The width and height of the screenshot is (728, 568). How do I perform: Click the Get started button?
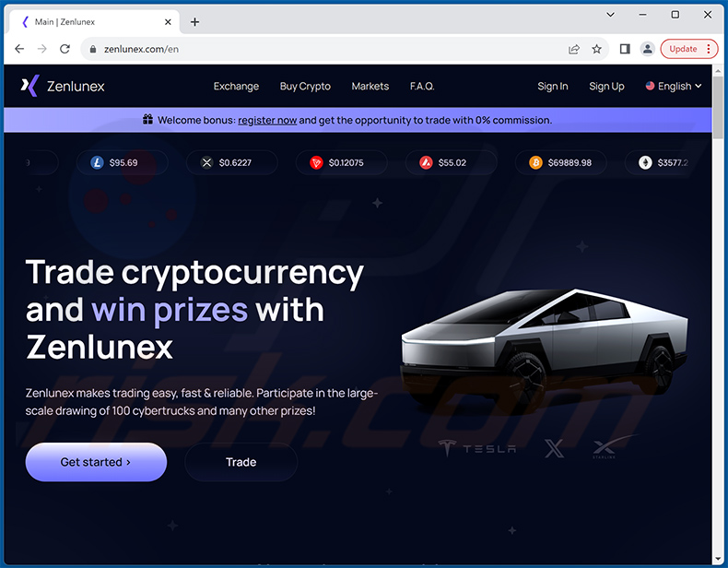click(96, 462)
